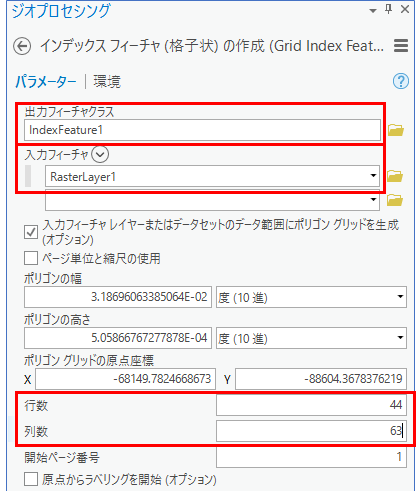Image resolution: width=416 pixels, height=491 pixels.
Task: Click the IndexFeature1 output name field
Action: click(202, 130)
